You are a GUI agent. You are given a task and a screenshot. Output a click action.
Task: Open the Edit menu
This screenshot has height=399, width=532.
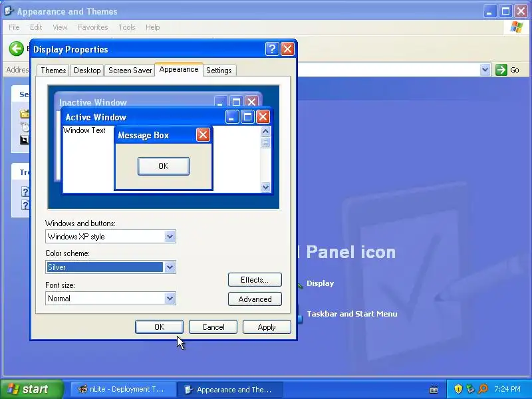coord(36,27)
